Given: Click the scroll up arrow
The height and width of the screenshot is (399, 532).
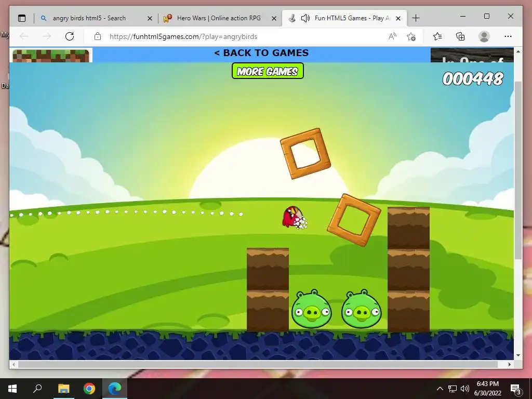Looking at the screenshot, I should [518, 51].
